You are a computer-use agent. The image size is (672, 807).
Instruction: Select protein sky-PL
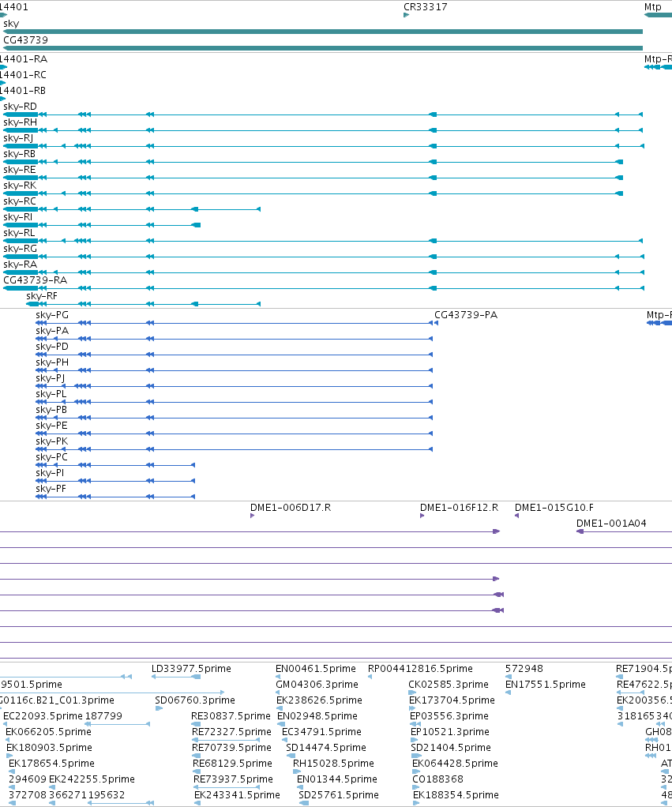tap(51, 394)
